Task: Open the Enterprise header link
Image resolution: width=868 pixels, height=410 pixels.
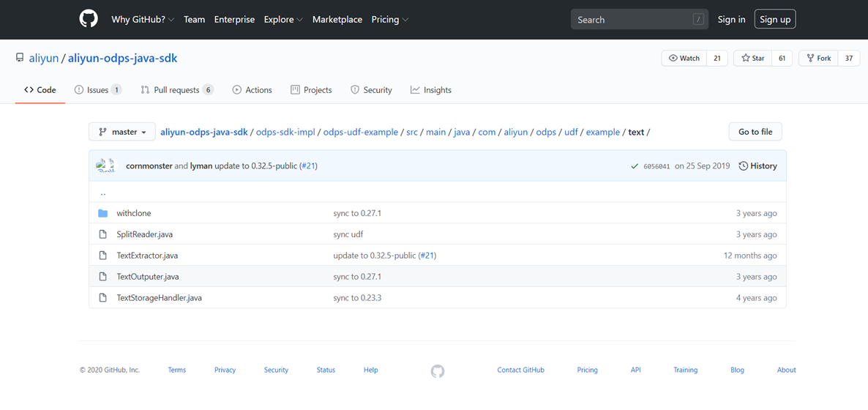Action: tap(234, 19)
